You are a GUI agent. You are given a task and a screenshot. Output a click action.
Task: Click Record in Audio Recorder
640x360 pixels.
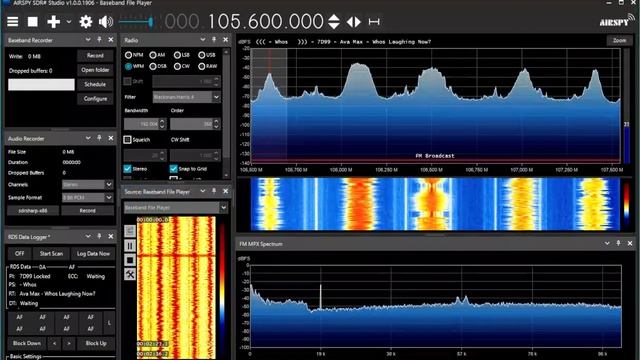click(x=87, y=211)
